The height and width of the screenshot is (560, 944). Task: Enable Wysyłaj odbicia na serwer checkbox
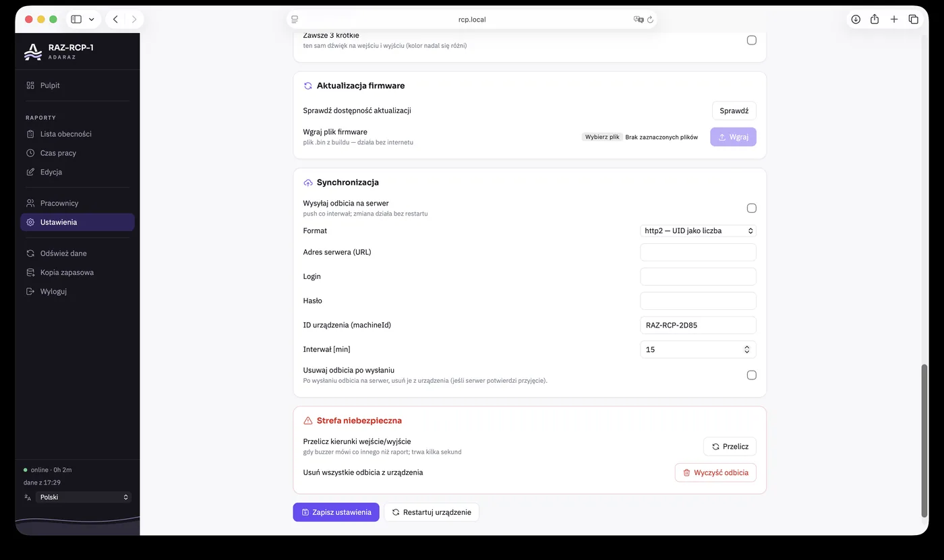click(x=752, y=208)
